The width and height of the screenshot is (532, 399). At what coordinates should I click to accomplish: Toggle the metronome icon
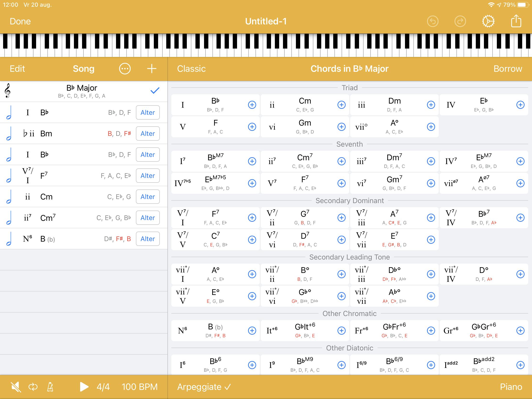coord(50,387)
